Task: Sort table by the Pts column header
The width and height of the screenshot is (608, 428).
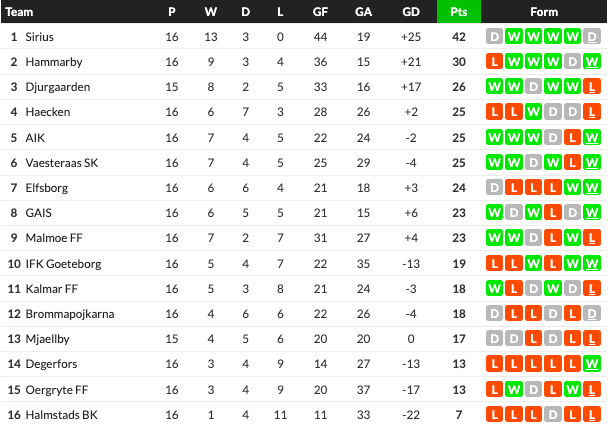Action: (x=459, y=12)
